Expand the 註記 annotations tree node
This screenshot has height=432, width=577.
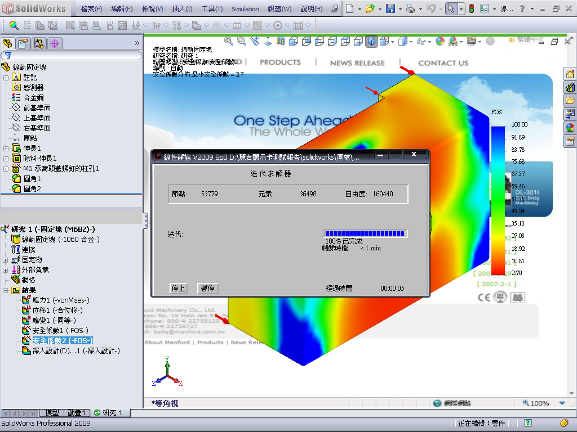6,78
